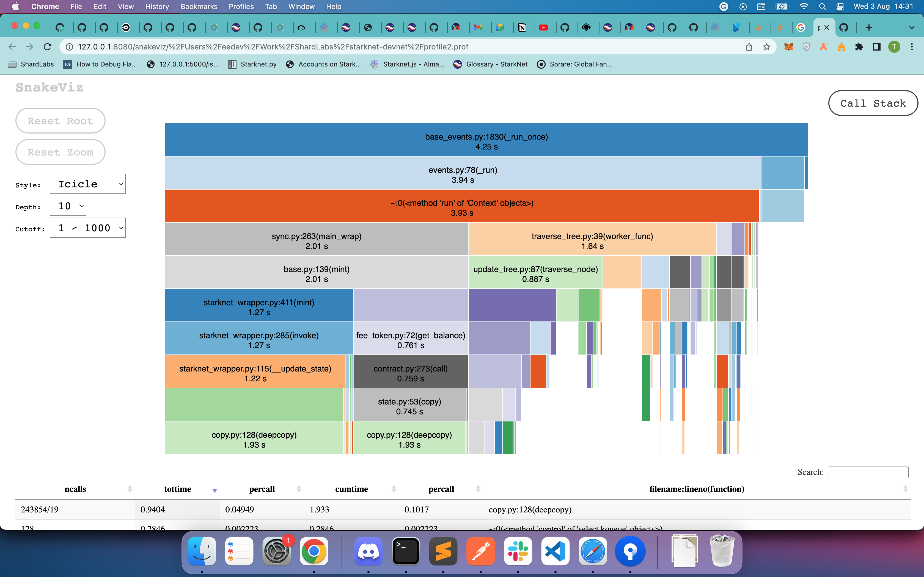Open the Depth dropdown
Screen dimensions: 924x577
click(68, 206)
